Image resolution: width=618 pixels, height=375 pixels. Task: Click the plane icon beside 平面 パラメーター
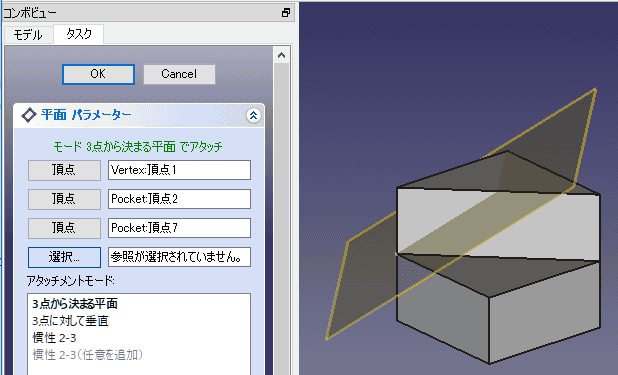click(29, 116)
